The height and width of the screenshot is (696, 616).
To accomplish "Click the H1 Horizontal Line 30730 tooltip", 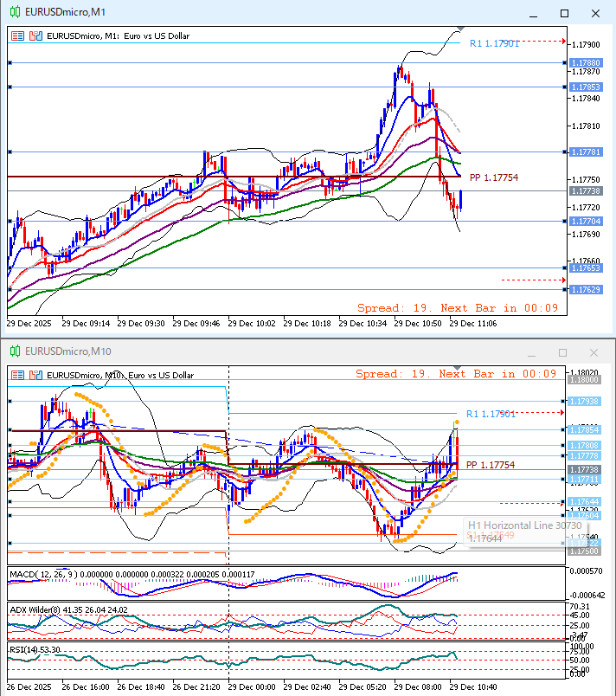I will (x=510, y=525).
